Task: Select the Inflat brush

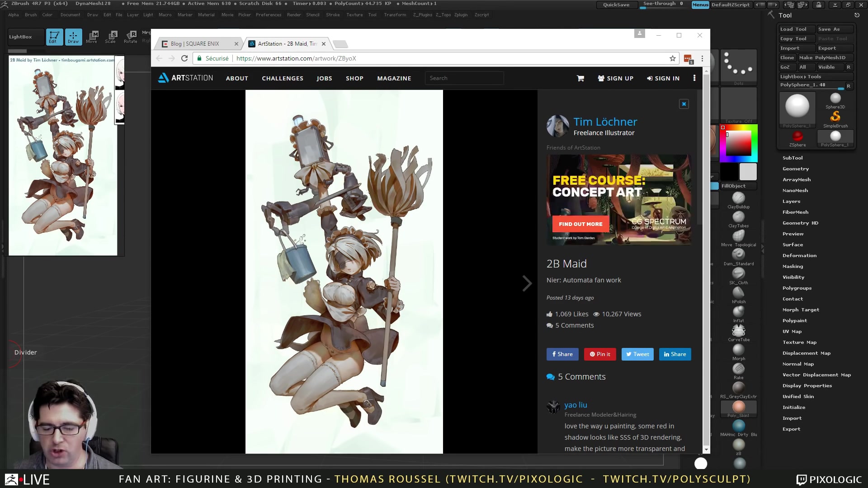Action: click(738, 312)
